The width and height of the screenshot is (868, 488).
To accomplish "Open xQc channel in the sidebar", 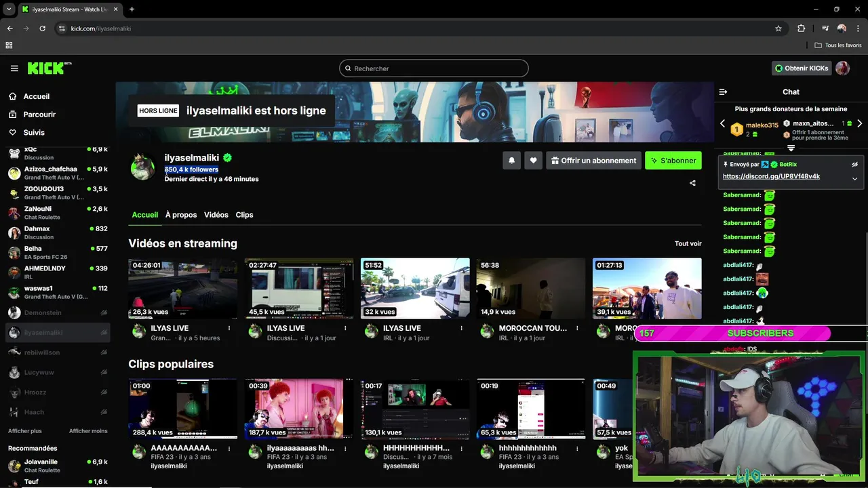I will coord(58,153).
